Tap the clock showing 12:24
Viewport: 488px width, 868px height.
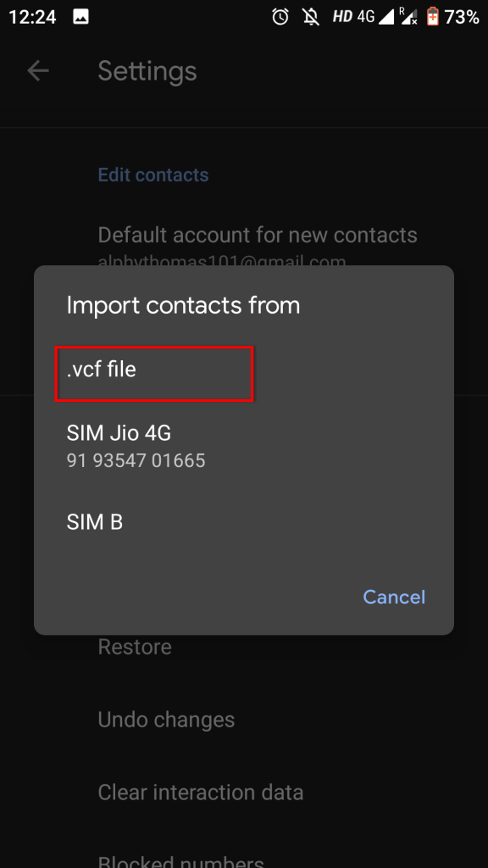32,16
